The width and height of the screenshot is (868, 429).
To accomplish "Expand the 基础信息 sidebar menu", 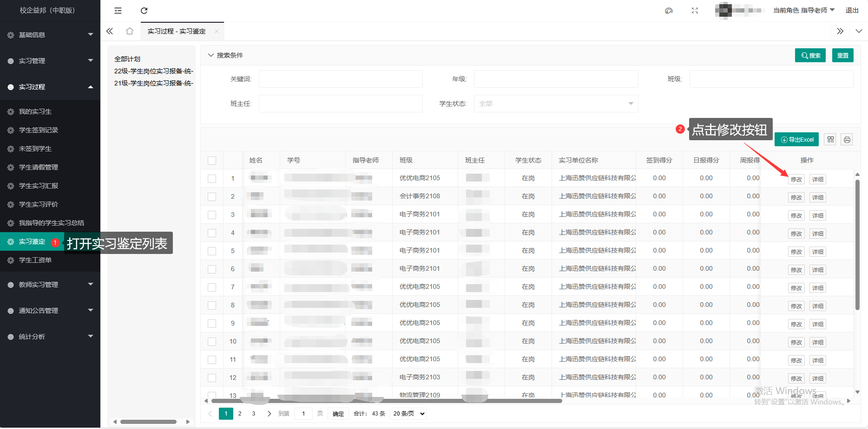I will click(x=50, y=35).
